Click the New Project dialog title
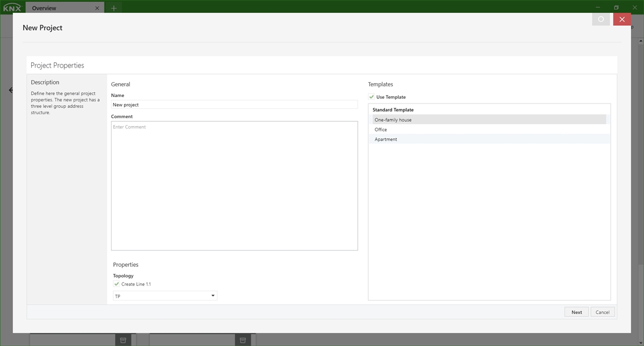644x346 pixels. click(42, 28)
